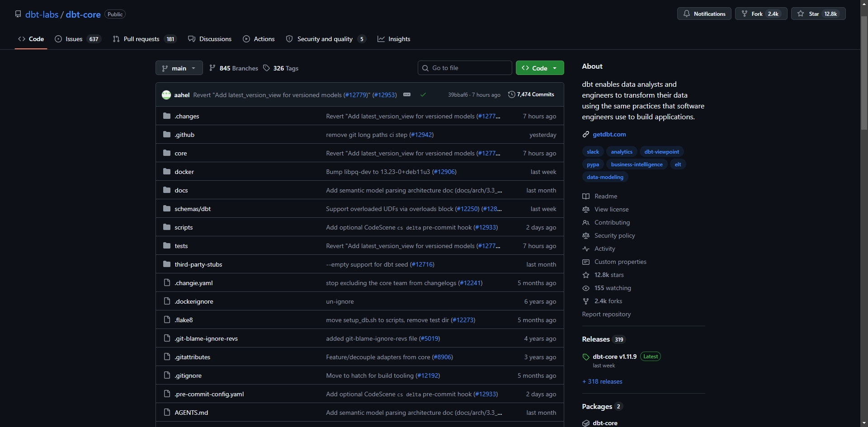The image size is (868, 427).
Task: Open the Security policy link
Action: point(609,235)
